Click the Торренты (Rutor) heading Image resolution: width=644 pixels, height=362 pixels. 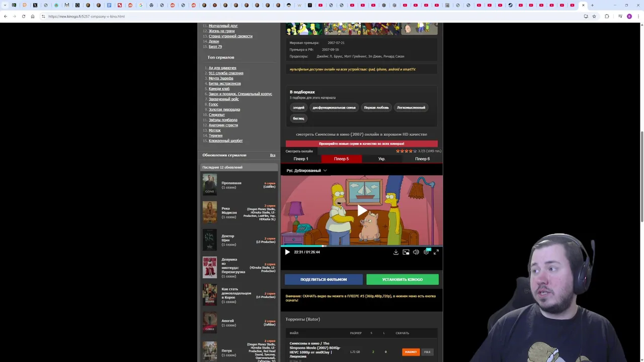click(x=303, y=319)
